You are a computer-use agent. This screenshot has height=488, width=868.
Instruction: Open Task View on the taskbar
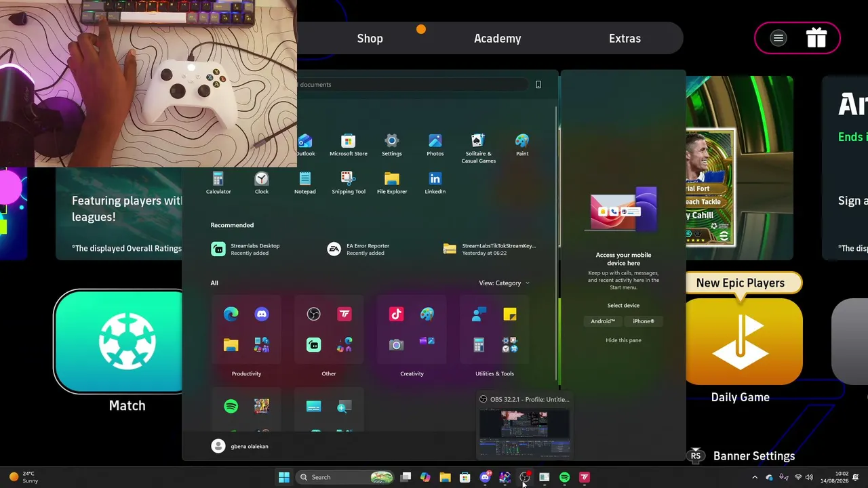click(406, 477)
